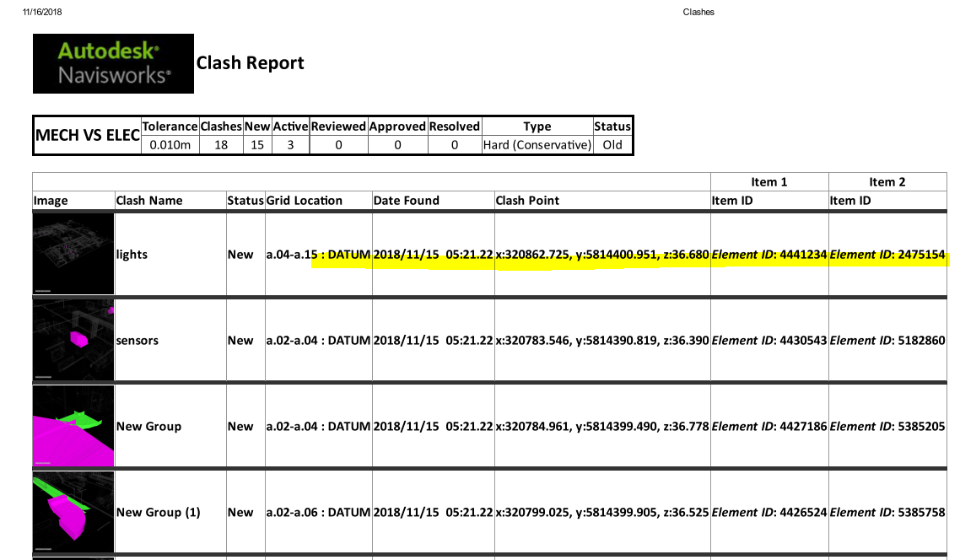Click the Clashes page header text

(x=698, y=12)
